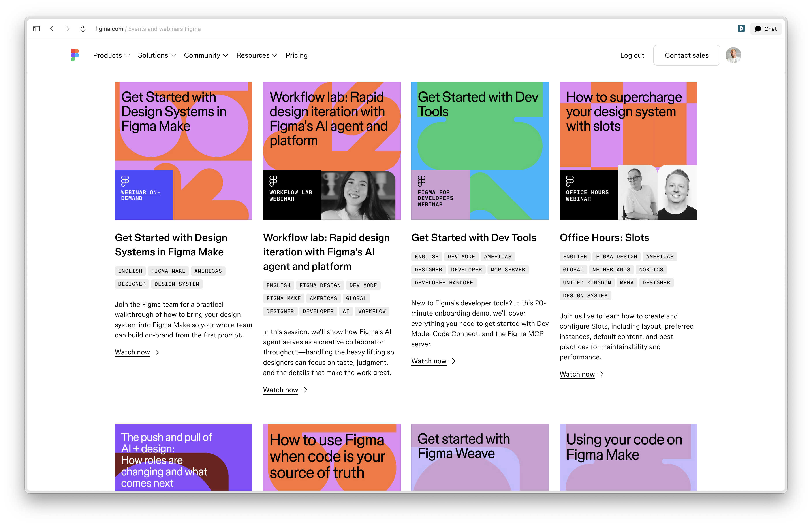Open the Get Started with Dev Tools thumbnail
812x526 pixels.
[480, 151]
